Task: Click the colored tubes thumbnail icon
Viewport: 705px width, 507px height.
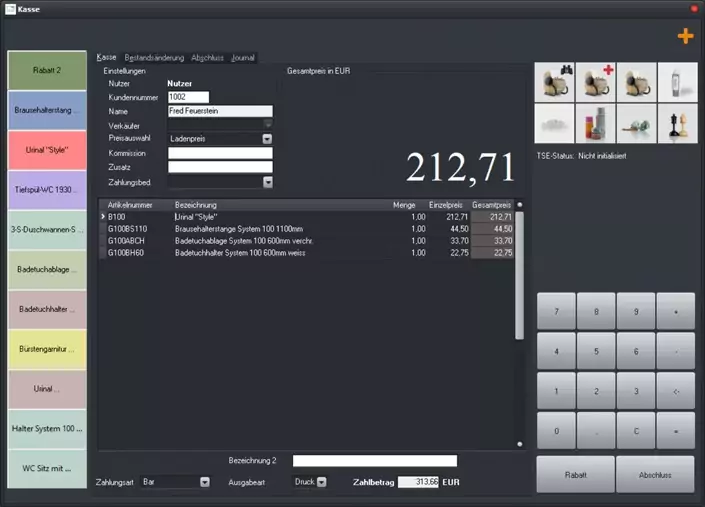Action: pyautogui.click(x=595, y=124)
